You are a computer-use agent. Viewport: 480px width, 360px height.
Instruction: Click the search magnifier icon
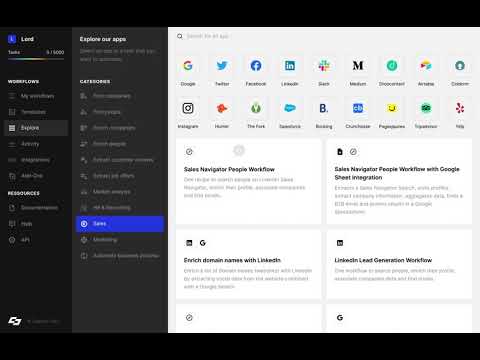click(x=180, y=36)
